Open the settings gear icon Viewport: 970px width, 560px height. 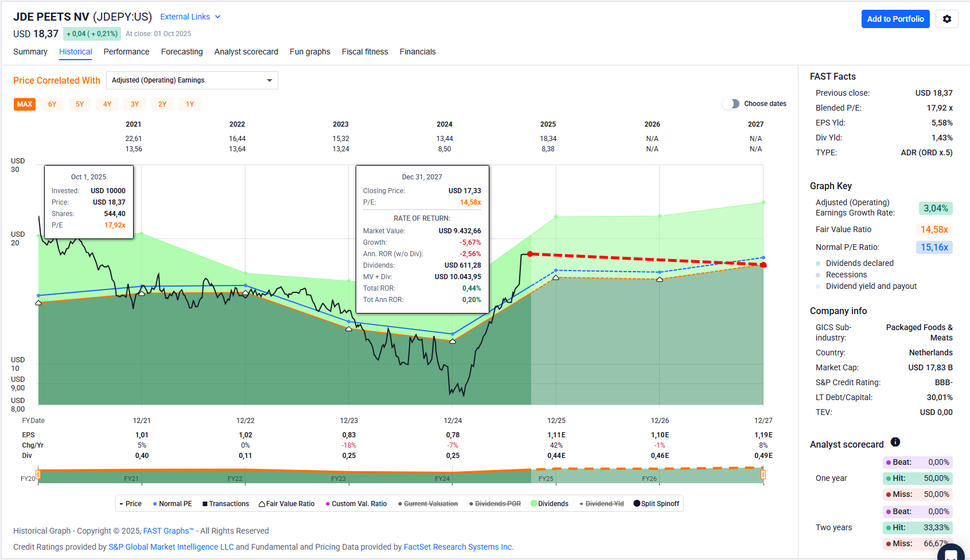coord(946,19)
